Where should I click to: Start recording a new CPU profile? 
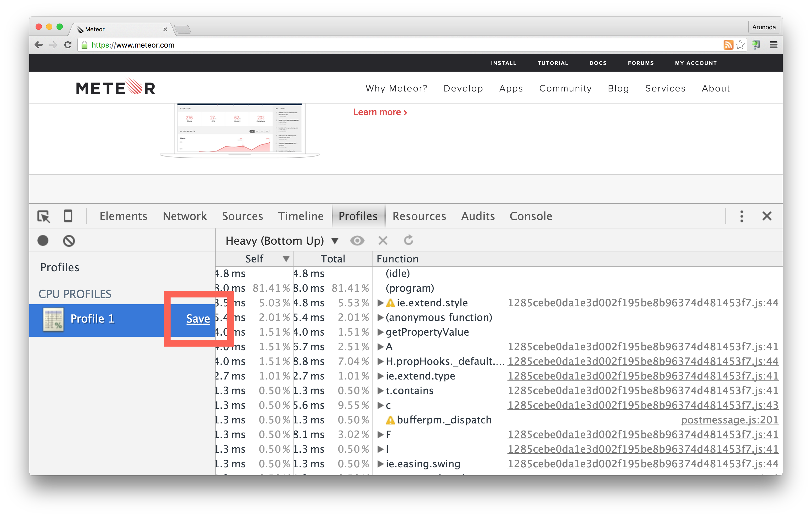pos(43,240)
